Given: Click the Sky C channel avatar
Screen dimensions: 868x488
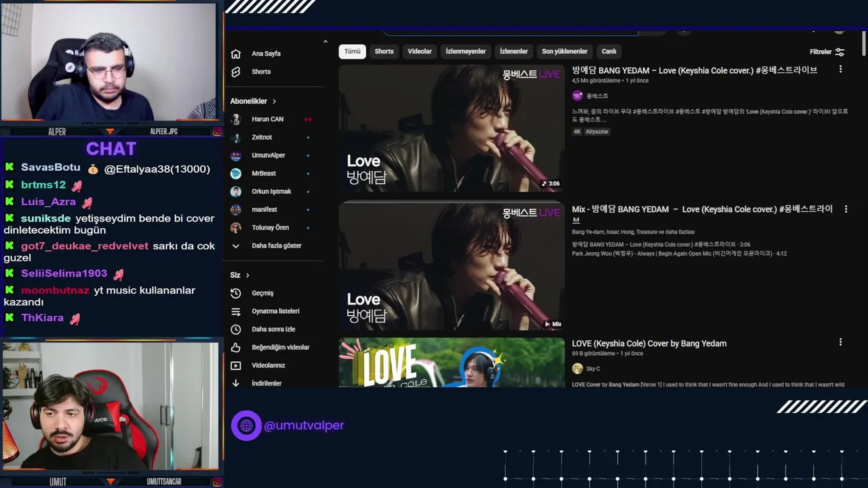Looking at the screenshot, I should (x=577, y=369).
